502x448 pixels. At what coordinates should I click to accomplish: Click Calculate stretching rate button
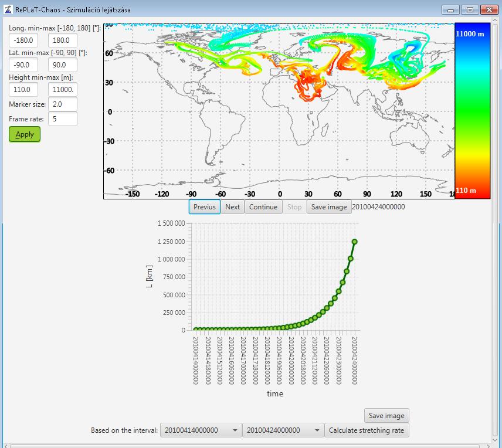[367, 430]
